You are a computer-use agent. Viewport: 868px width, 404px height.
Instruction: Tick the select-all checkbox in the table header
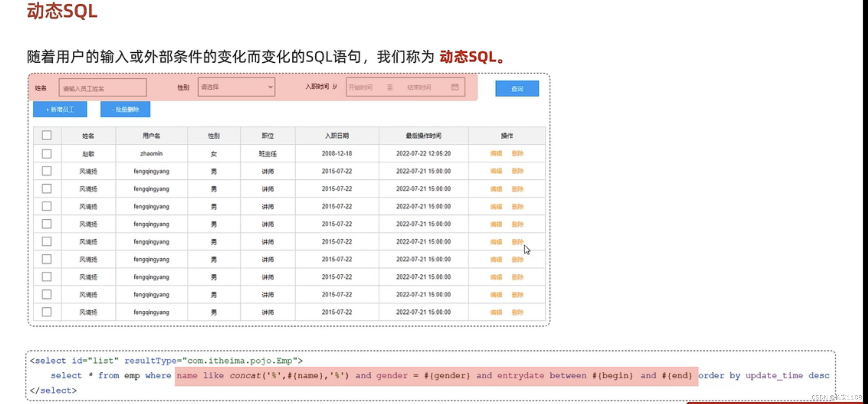47,135
